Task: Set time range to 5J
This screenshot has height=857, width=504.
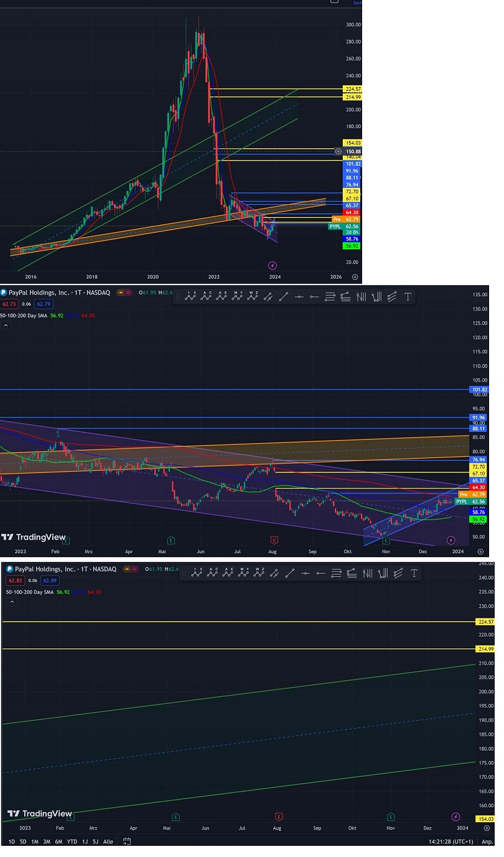Action: click(95, 841)
